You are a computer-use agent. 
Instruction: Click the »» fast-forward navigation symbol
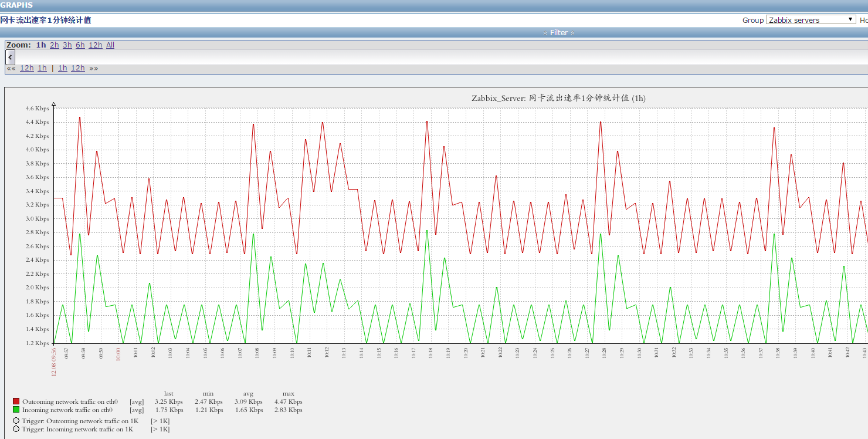(94, 68)
